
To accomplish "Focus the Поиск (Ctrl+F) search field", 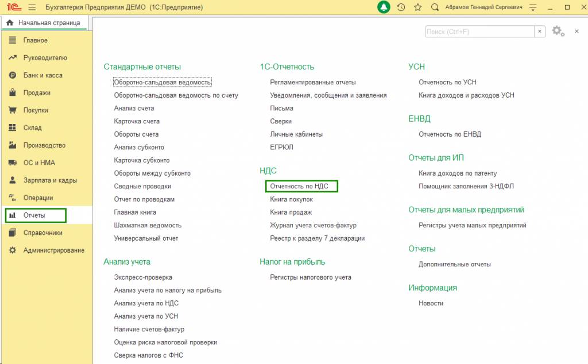I will click(480, 32).
